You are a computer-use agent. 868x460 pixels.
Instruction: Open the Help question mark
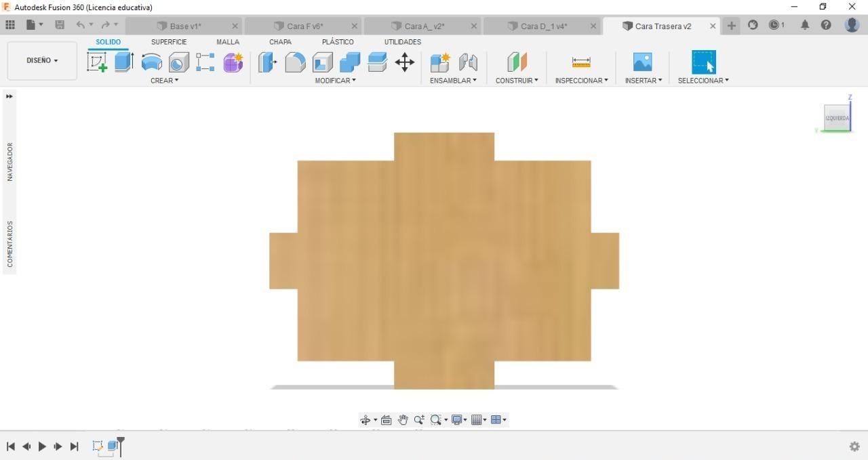(826, 25)
